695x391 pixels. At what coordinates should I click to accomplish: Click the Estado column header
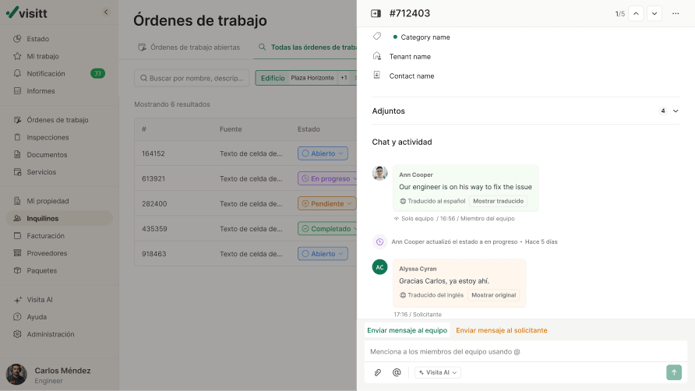pos(308,129)
